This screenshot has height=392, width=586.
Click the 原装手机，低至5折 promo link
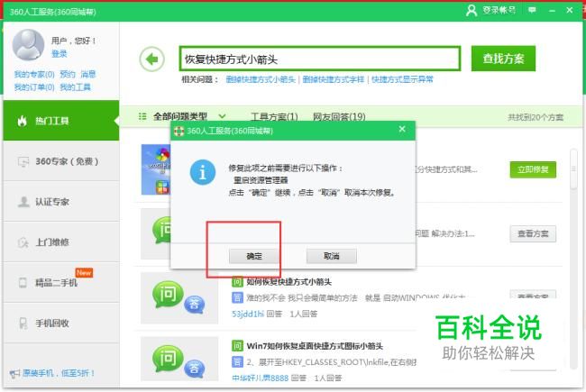click(x=59, y=373)
